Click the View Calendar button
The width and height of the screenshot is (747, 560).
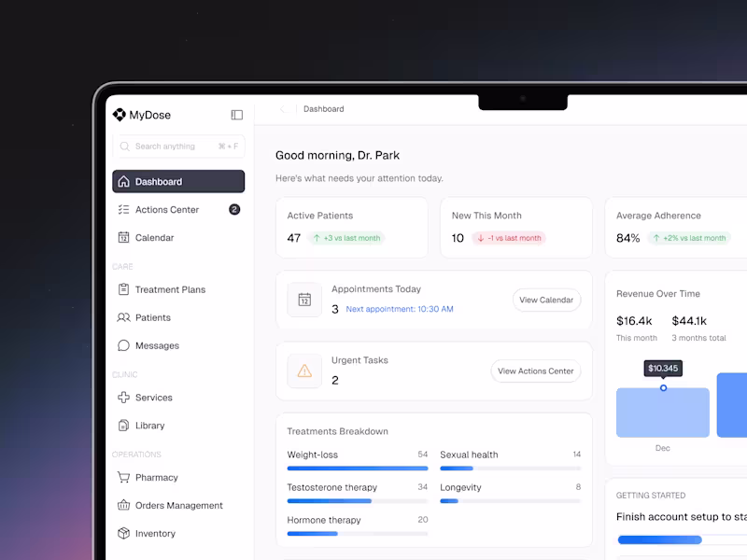(546, 300)
